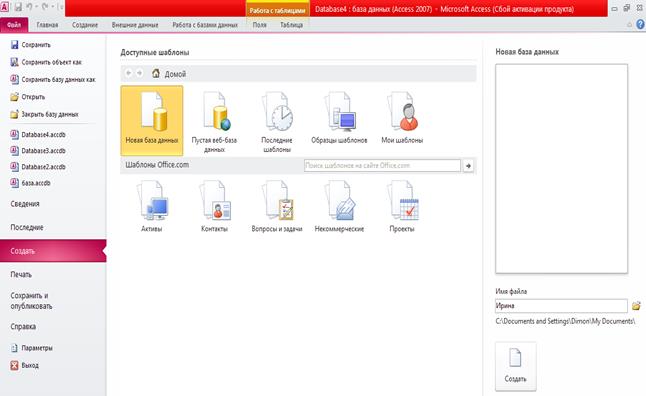Switch to the Внешние данные ribbon tab
Image resolution: width=646 pixels, height=396 pixels.
point(135,25)
